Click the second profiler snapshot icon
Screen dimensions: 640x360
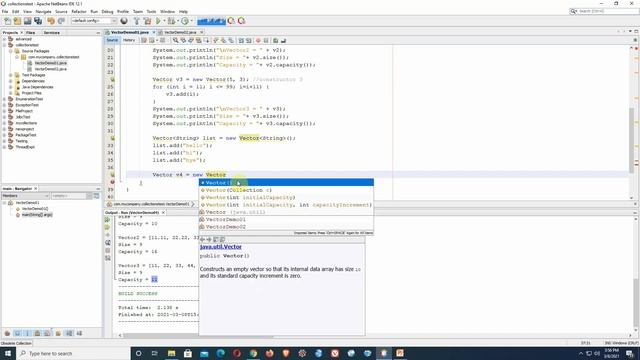pyautogui.click(x=242, y=21)
